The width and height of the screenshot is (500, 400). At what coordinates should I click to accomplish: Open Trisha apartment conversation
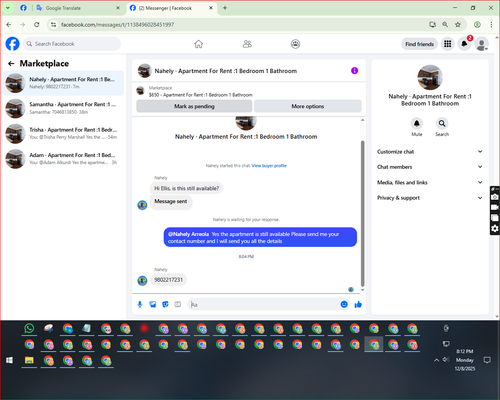point(63,134)
